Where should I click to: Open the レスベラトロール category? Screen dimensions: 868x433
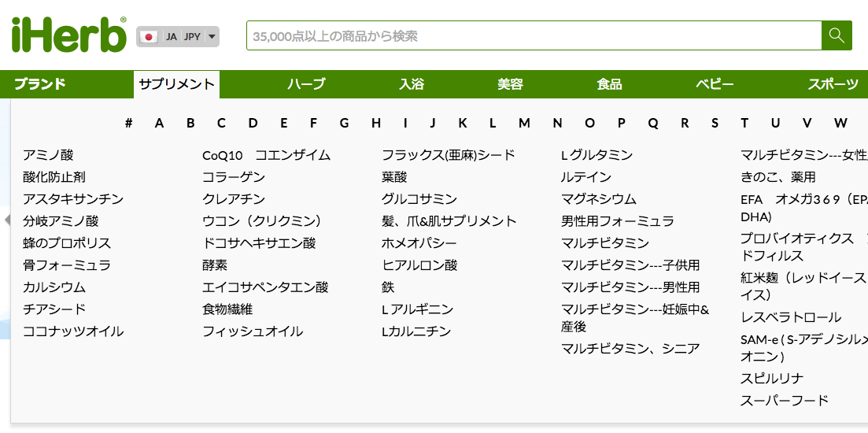click(x=791, y=317)
